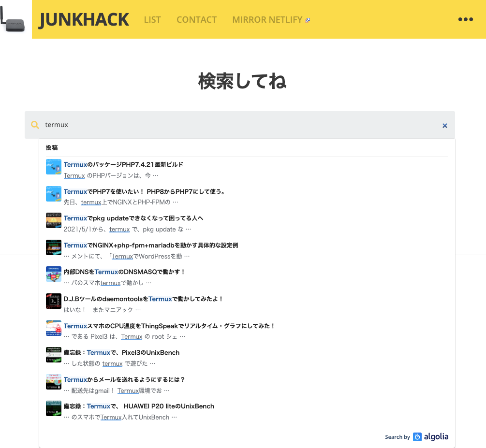
Task: Click snippet '2021/5/1から、termux で、pkg update'
Action: pyautogui.click(x=127, y=229)
